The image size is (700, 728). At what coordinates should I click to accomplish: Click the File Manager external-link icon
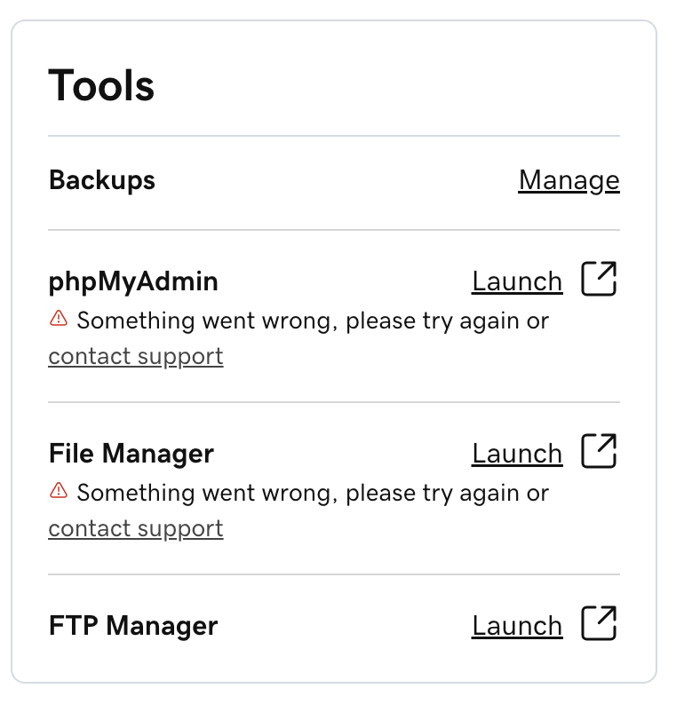pyautogui.click(x=599, y=451)
